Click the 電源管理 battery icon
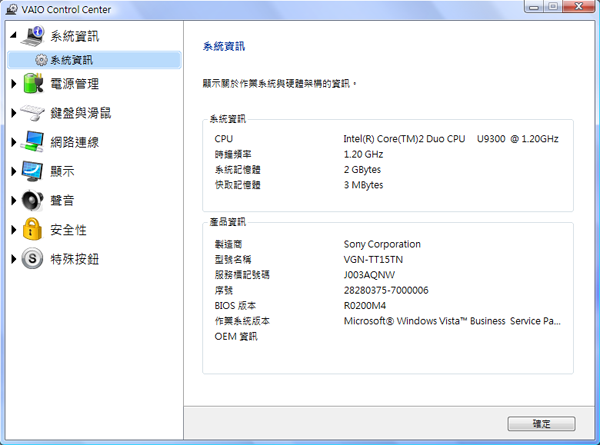The height and width of the screenshot is (445, 600). point(33,83)
